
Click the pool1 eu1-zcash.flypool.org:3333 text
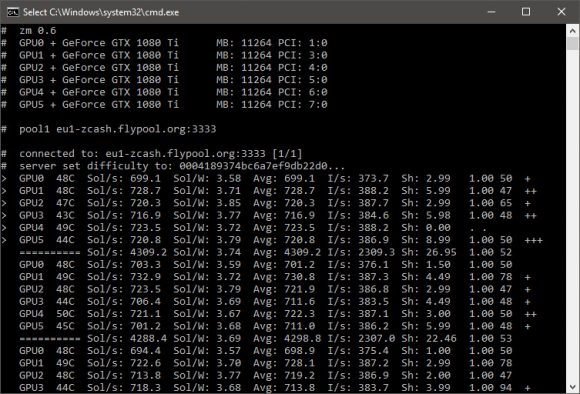(118, 129)
